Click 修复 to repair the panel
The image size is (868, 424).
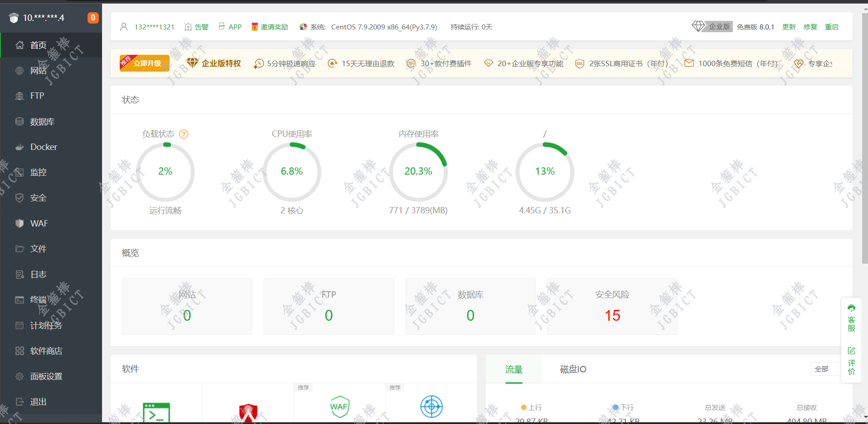(810, 27)
